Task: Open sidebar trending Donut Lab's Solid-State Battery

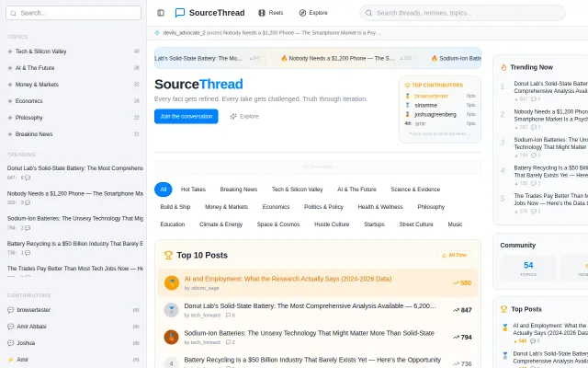Action: [x=75, y=172]
